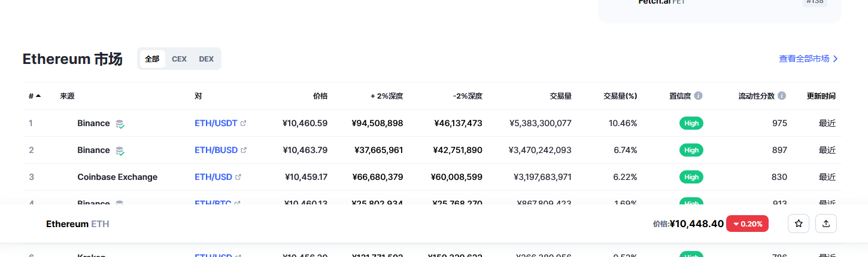This screenshot has width=868, height=257.
Task: Open the ETH/BUSD pair link
Action: coord(216,150)
